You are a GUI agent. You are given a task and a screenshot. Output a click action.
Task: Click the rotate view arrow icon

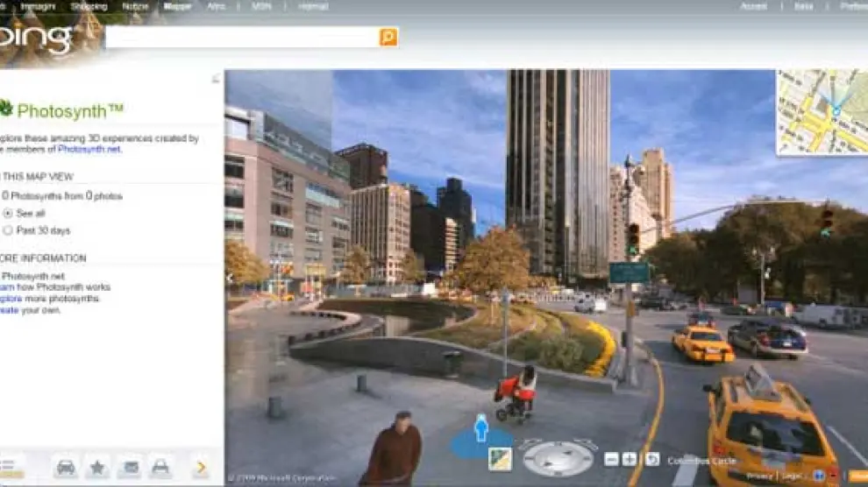click(x=651, y=459)
